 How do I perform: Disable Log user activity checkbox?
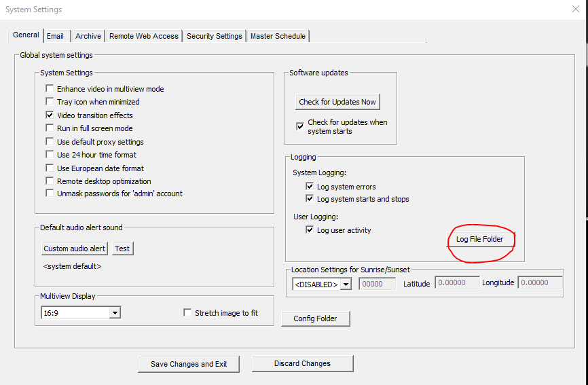[310, 230]
